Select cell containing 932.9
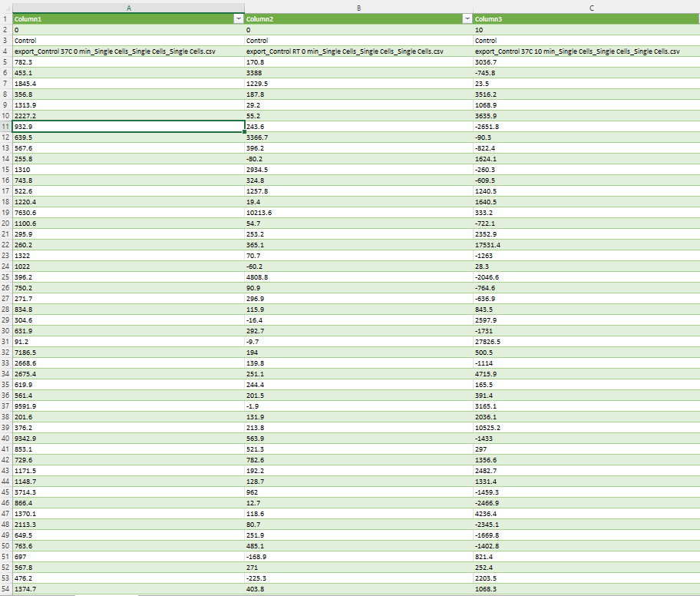 click(x=129, y=127)
